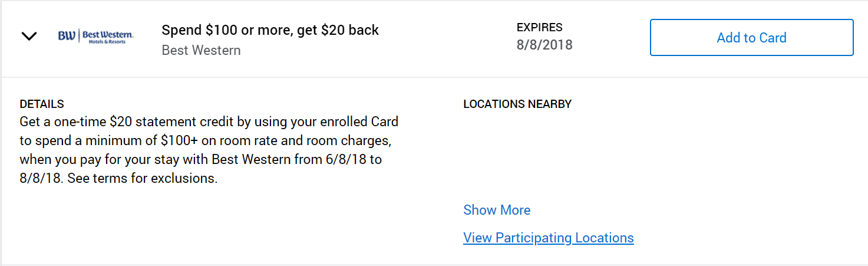
Task: Click the offer details paragraph
Action: point(209,150)
